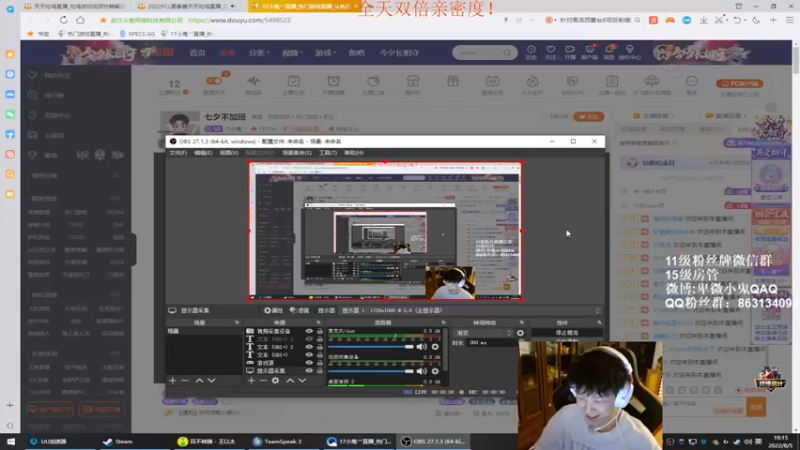Screen dimensions: 800x450
Task: Expand the Douyu 视频 nav dropdown
Action: [x=292, y=53]
